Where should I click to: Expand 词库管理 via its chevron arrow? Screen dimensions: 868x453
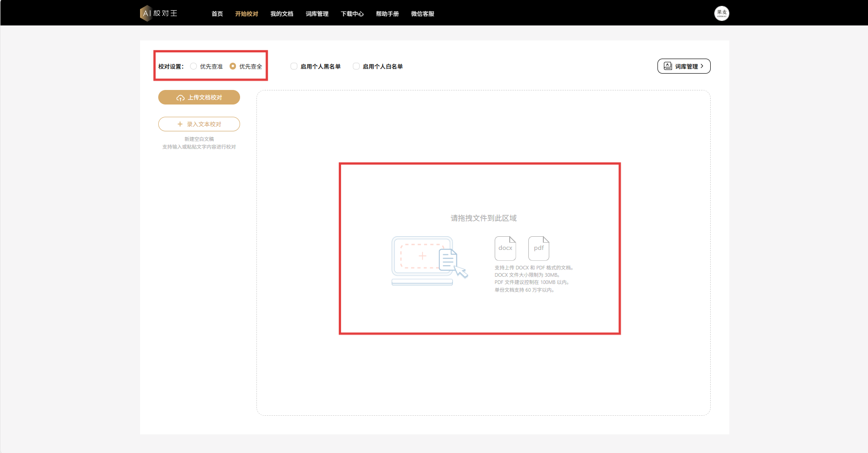(x=702, y=66)
